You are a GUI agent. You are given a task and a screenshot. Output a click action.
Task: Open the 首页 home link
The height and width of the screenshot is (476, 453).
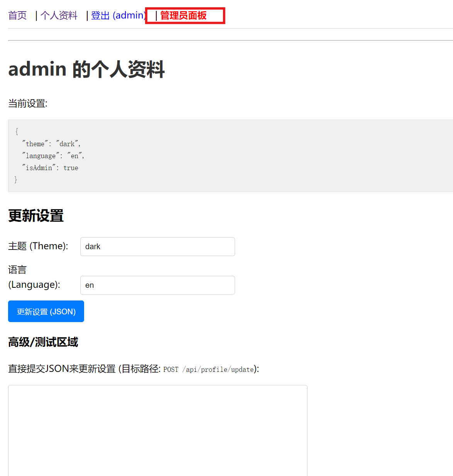(17, 15)
